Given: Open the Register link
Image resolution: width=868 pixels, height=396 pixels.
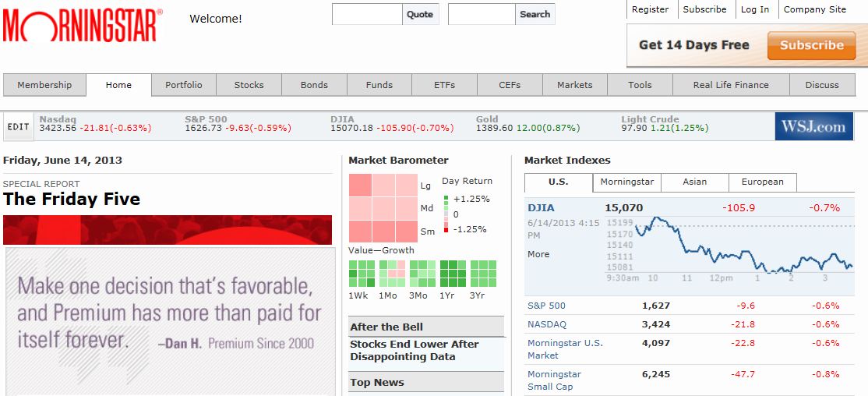Looking at the screenshot, I should [650, 9].
